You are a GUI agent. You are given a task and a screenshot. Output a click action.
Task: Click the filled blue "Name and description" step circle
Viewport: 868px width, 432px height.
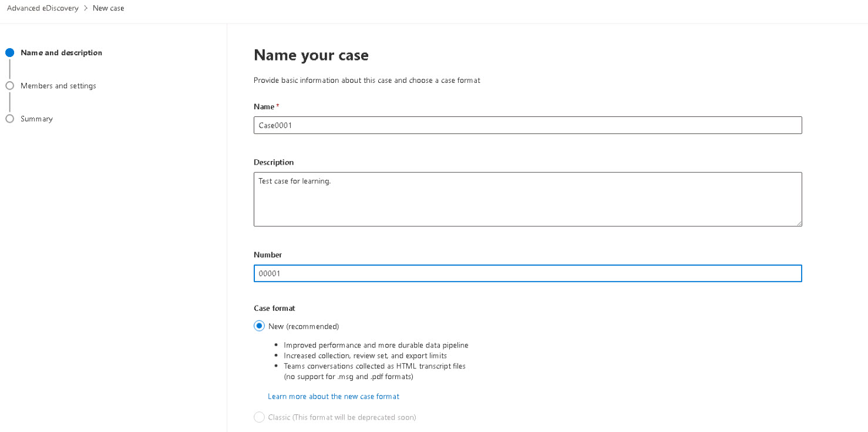(10, 52)
